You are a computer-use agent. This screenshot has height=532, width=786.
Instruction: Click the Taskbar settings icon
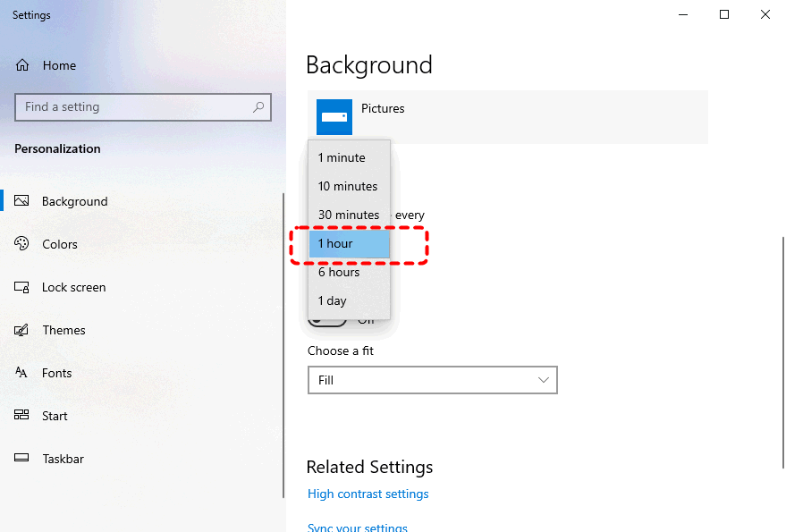click(x=22, y=459)
